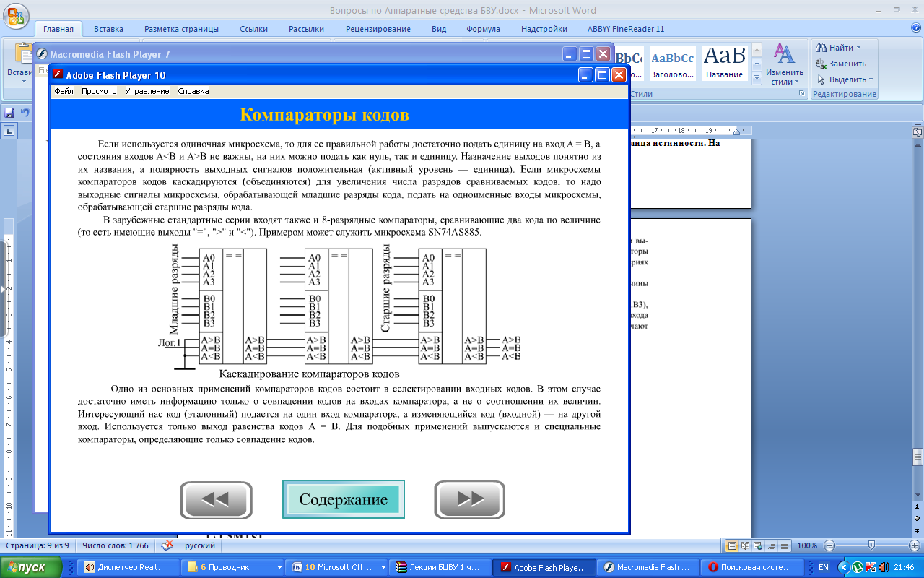Click the volume speaker tray icon
924x578 pixels.
point(882,567)
